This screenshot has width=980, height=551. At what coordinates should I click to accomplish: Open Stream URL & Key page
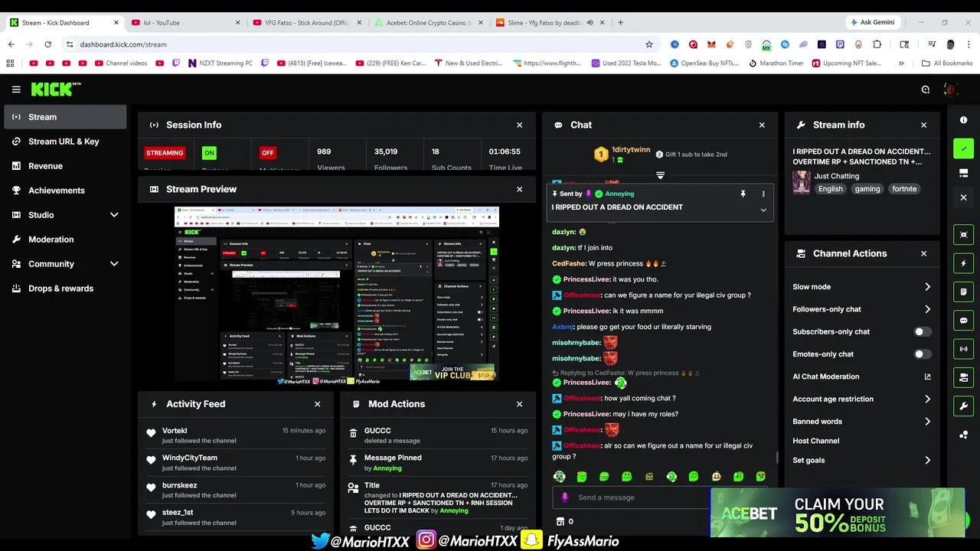(x=66, y=142)
